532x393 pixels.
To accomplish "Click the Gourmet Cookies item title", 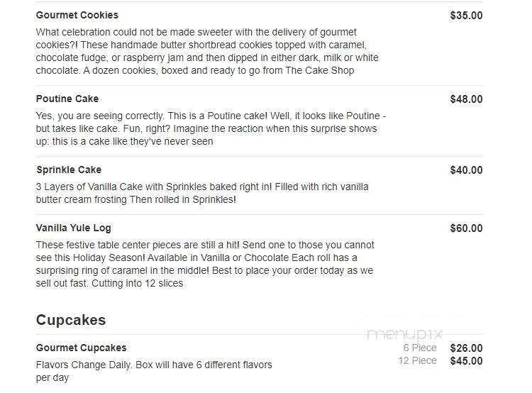I will coord(77,15).
